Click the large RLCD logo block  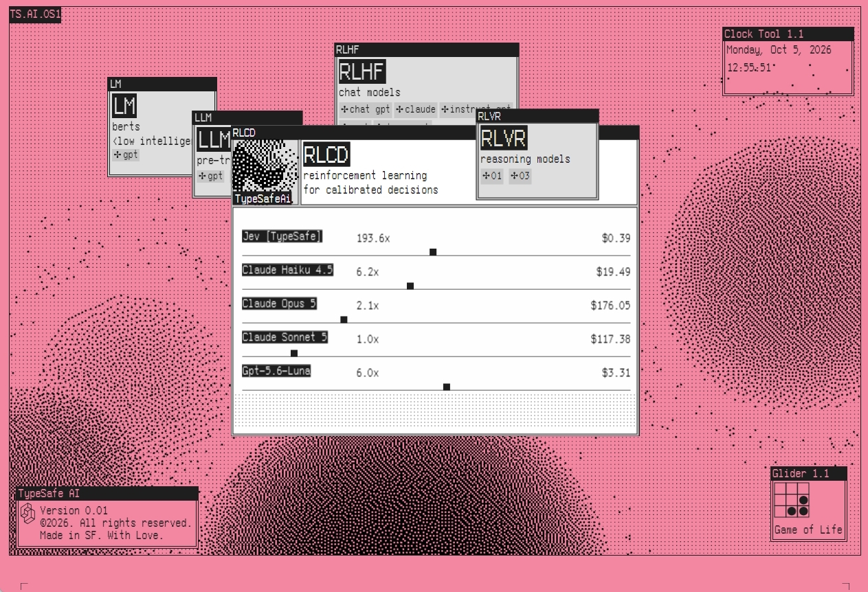click(x=326, y=155)
